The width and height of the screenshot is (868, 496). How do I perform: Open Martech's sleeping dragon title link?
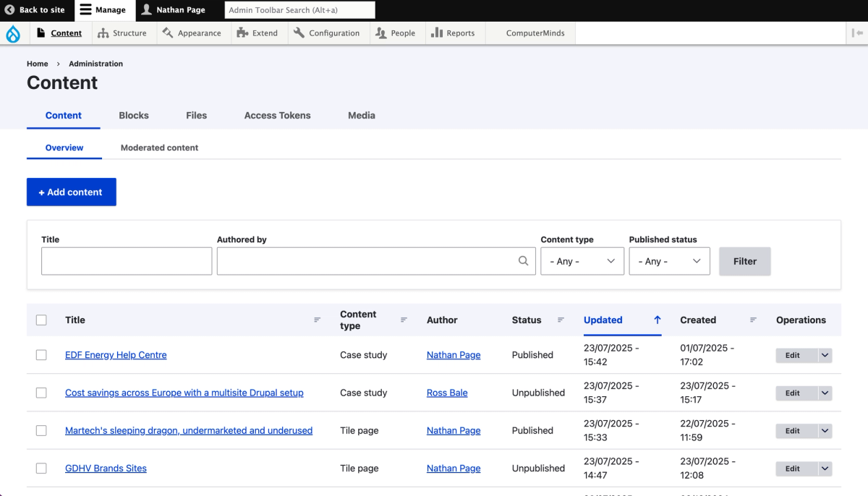coord(189,430)
